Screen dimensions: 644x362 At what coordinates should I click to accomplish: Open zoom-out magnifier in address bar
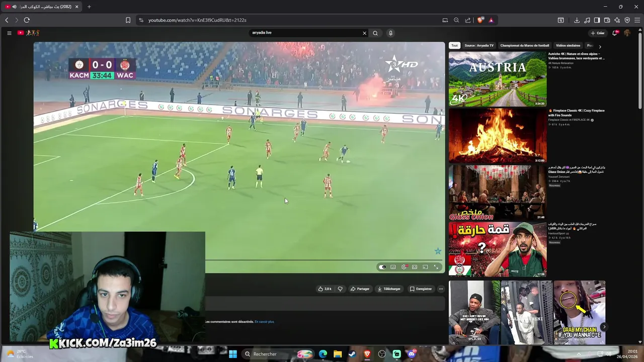[456, 20]
